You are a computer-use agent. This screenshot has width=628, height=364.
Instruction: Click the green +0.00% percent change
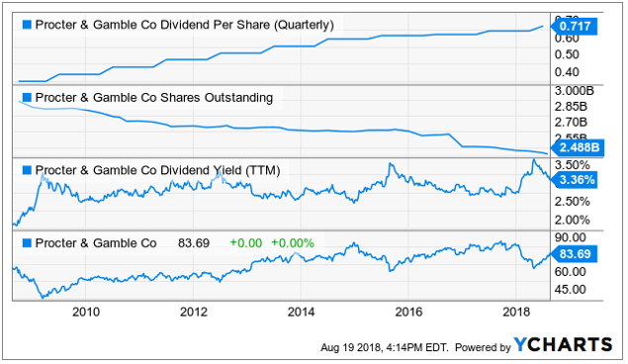pos(293,243)
